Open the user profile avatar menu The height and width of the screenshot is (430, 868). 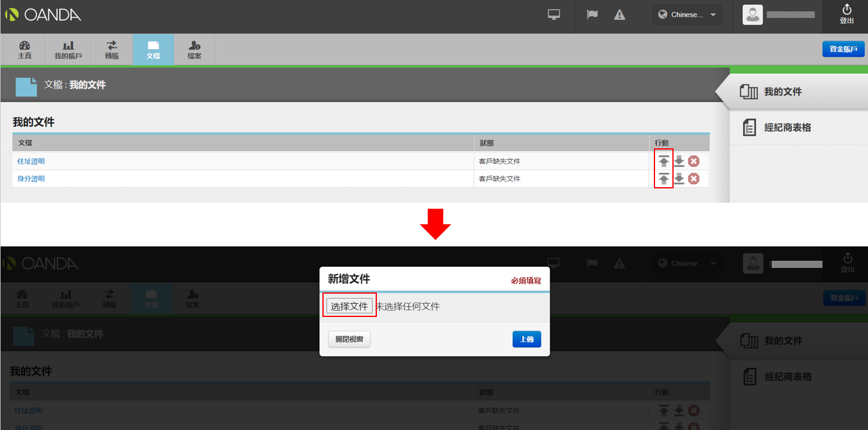coord(753,15)
